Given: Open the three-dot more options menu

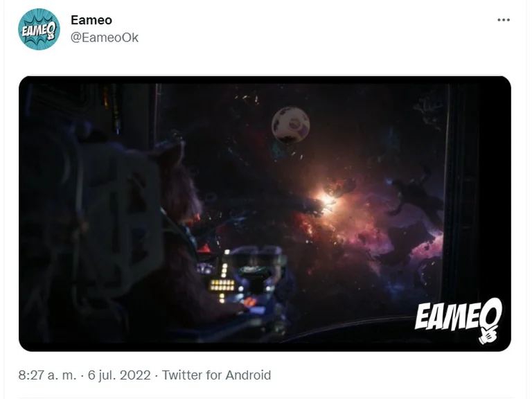Looking at the screenshot, I should tap(504, 19).
